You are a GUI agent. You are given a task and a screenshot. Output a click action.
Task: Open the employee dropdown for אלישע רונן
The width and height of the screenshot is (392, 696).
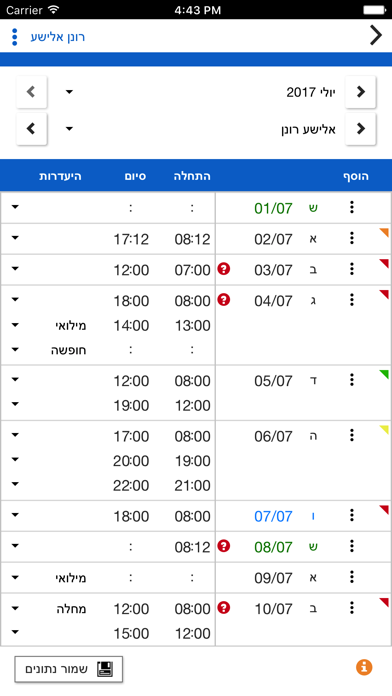(x=69, y=129)
